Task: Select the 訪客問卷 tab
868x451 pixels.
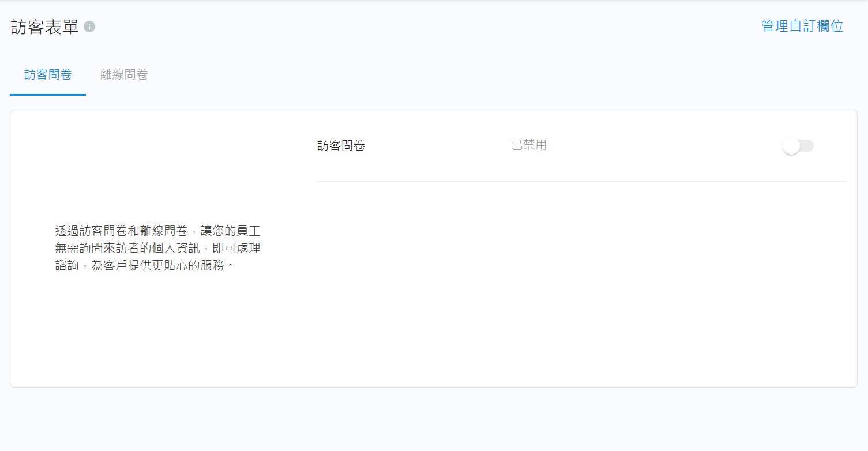Action: point(48,74)
